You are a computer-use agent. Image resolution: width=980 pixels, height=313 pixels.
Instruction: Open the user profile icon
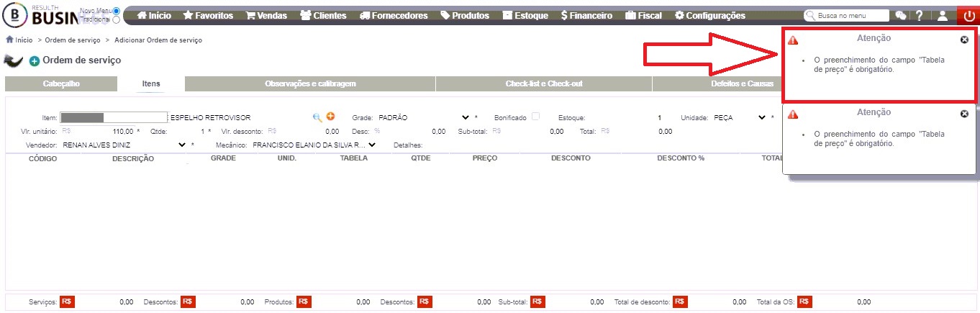(943, 15)
